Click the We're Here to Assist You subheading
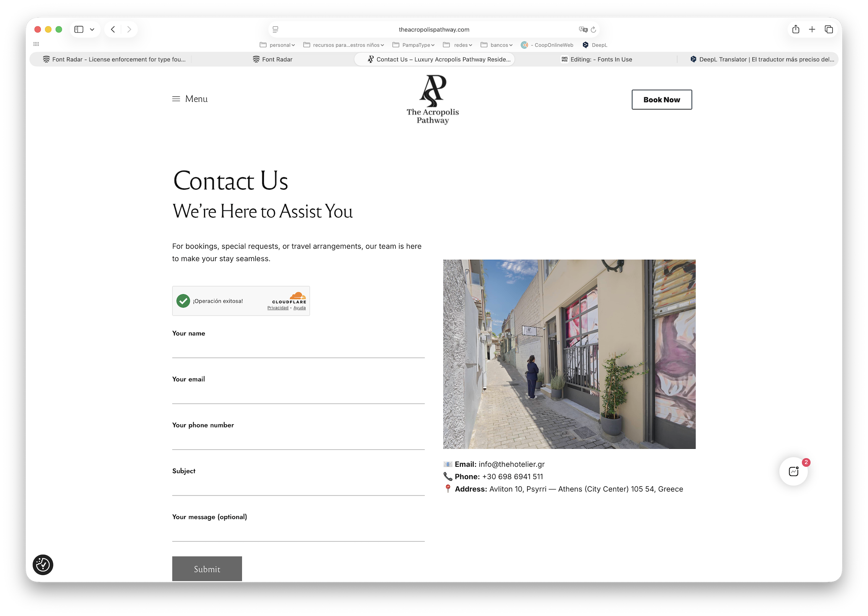Viewport: 868px width, 616px height. point(263,211)
